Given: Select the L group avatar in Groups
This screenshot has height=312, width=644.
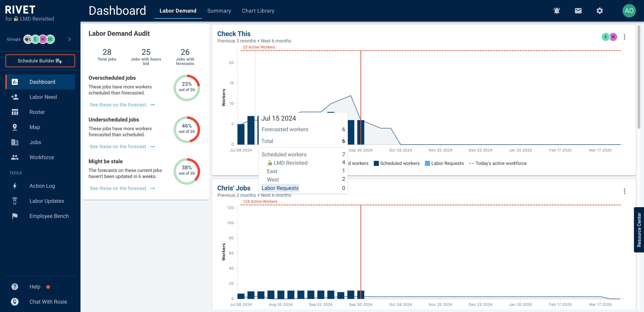Looking at the screenshot, I should (x=28, y=39).
